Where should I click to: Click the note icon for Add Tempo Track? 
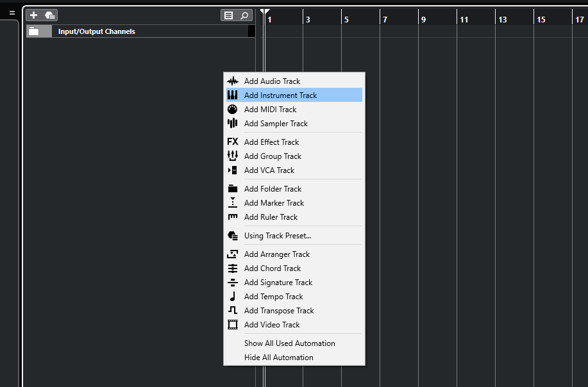(232, 297)
